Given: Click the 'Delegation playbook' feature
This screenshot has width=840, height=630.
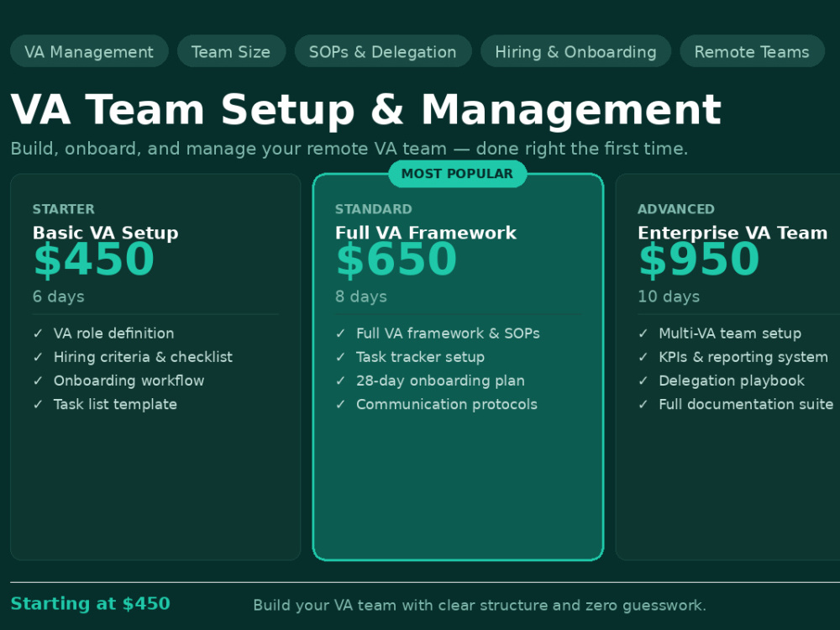Looking at the screenshot, I should pyautogui.click(x=732, y=381).
